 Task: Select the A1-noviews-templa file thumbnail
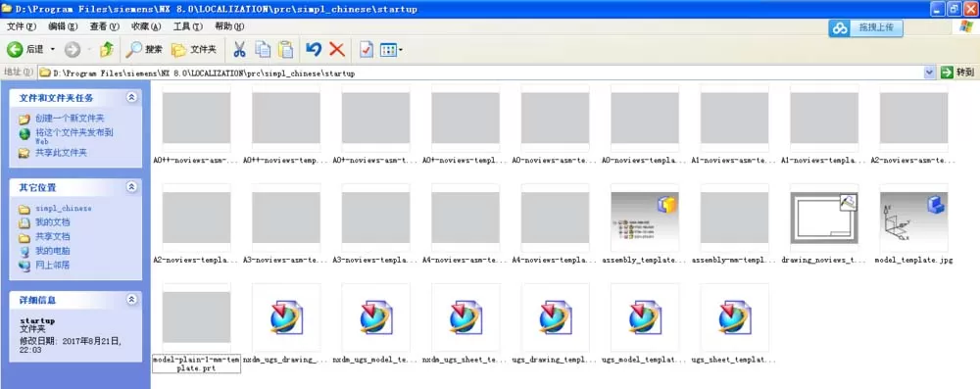[824, 119]
